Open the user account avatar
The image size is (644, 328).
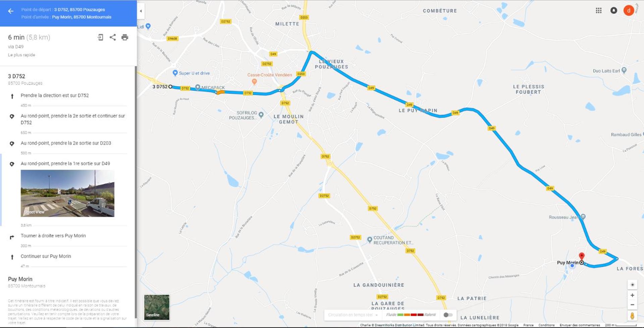[629, 10]
